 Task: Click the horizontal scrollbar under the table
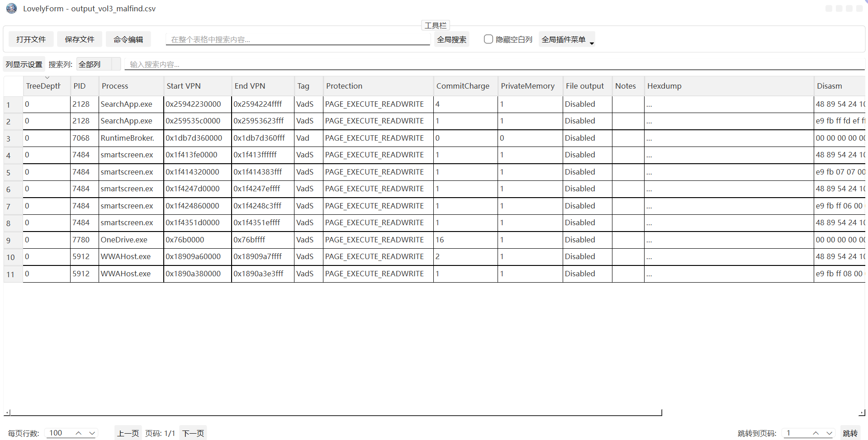point(336,412)
